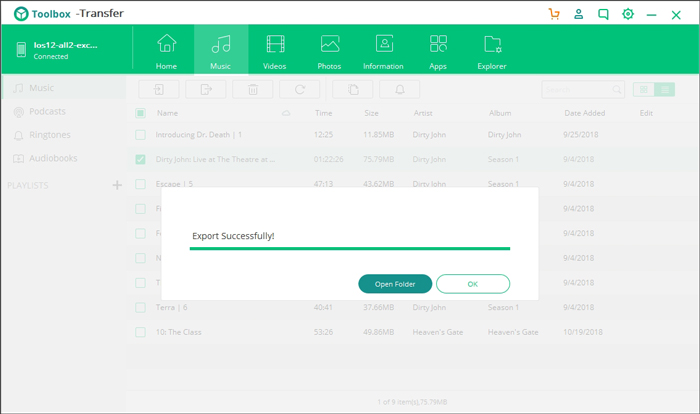Switch to the Videos tab
The image size is (700, 414).
tap(275, 50)
